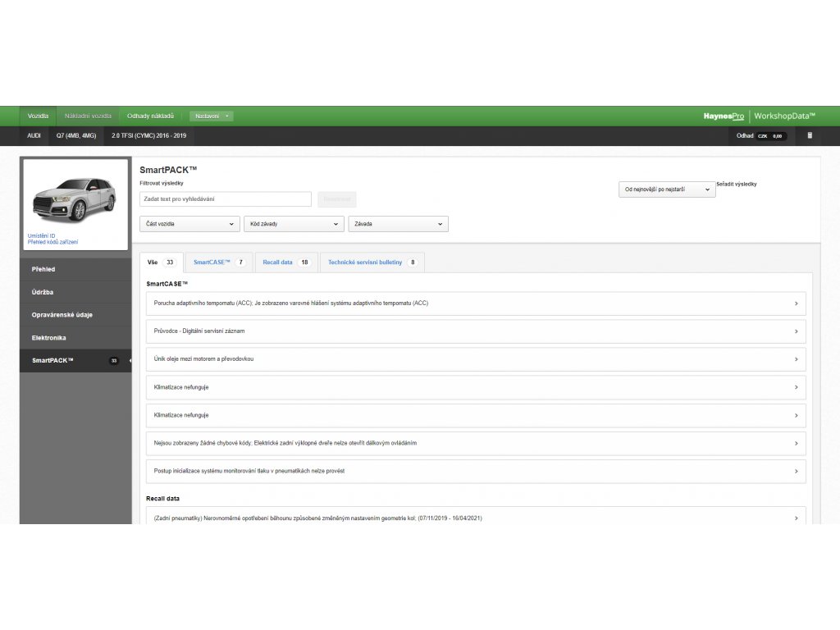
Task: Go to Údržba in the sidebar
Action: click(75, 293)
